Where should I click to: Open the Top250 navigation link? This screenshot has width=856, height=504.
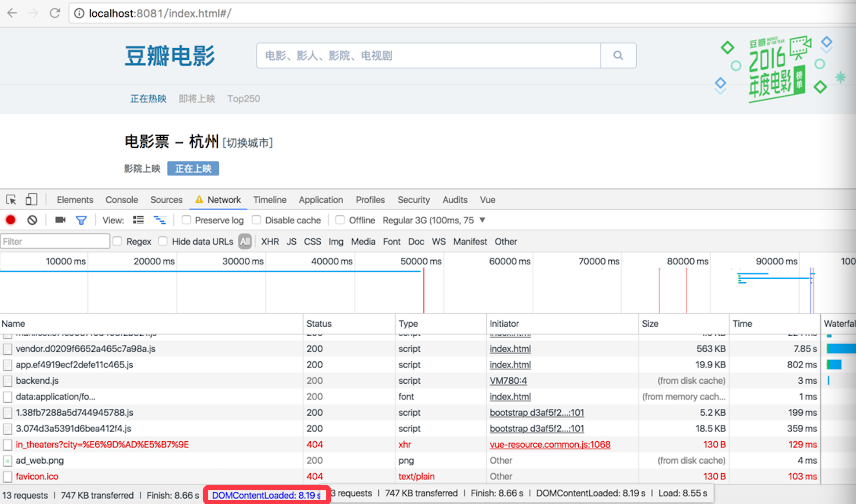(x=243, y=99)
